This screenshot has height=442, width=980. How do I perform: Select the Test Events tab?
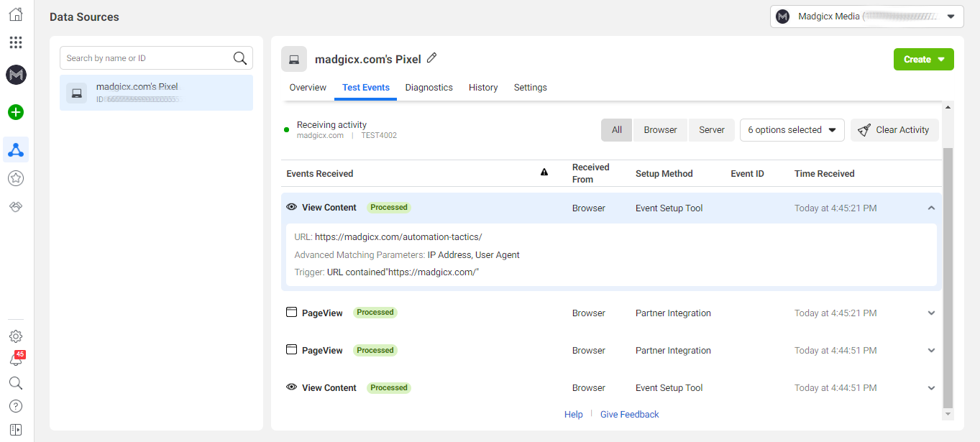(x=366, y=88)
